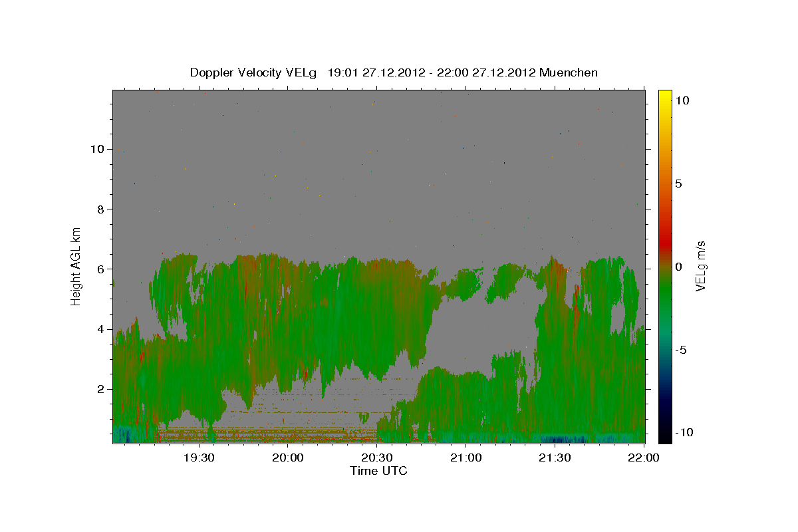The width and height of the screenshot is (798, 532).
Task: Click the colorbar value -5 label
Action: tap(682, 350)
